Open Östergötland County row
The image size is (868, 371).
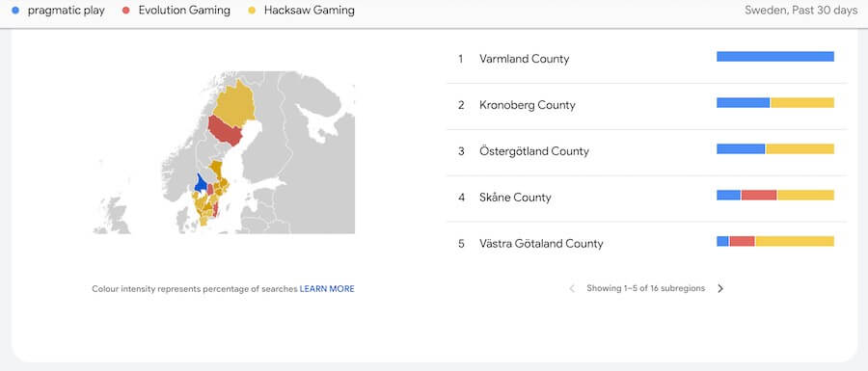click(x=646, y=151)
